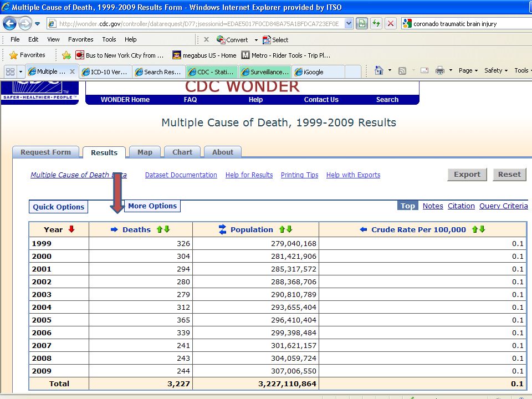Open the Favorites star button
The image size is (532, 399).
(x=27, y=55)
